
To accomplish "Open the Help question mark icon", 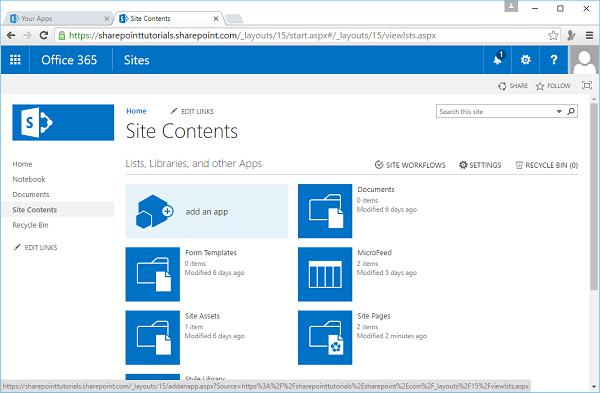I will click(x=554, y=60).
